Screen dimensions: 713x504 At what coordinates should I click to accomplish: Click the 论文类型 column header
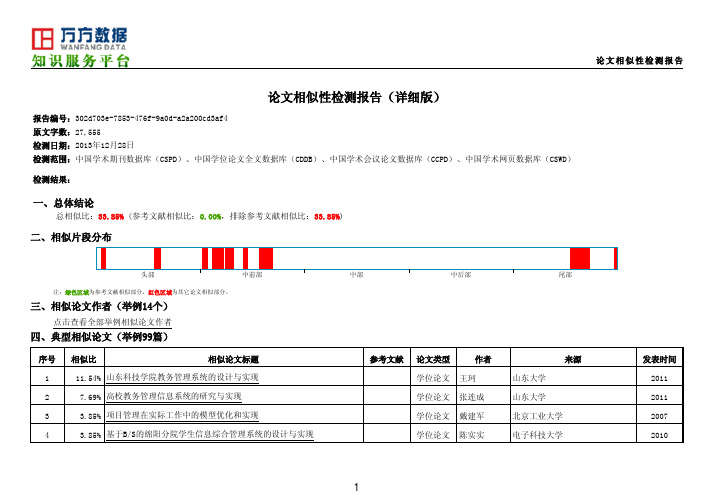(x=433, y=359)
